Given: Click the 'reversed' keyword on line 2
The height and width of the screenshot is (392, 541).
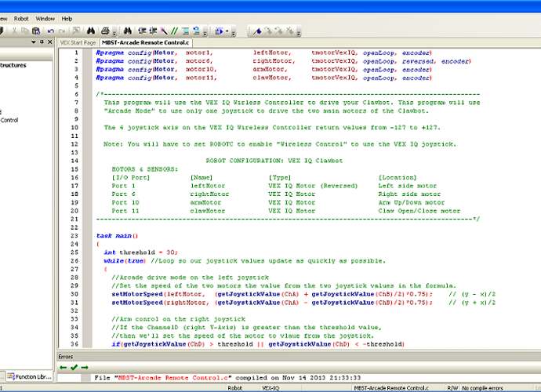Looking at the screenshot, I should pyautogui.click(x=418, y=61).
